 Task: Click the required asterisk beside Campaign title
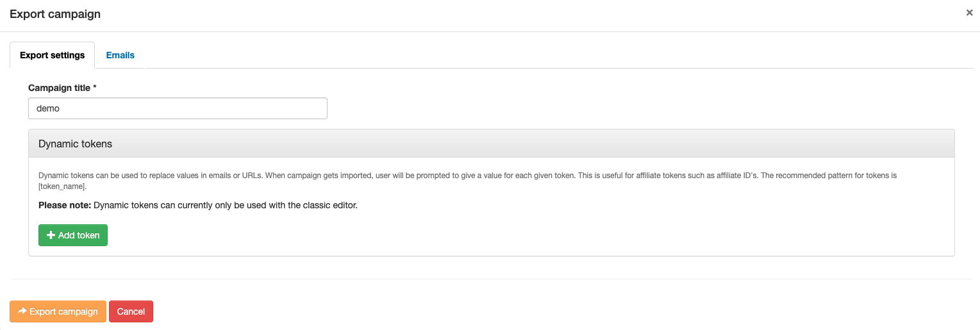click(x=95, y=87)
